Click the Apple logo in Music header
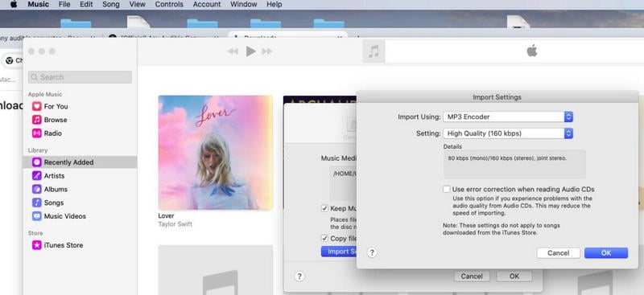Viewport: 644px width, 295px height. pos(532,51)
